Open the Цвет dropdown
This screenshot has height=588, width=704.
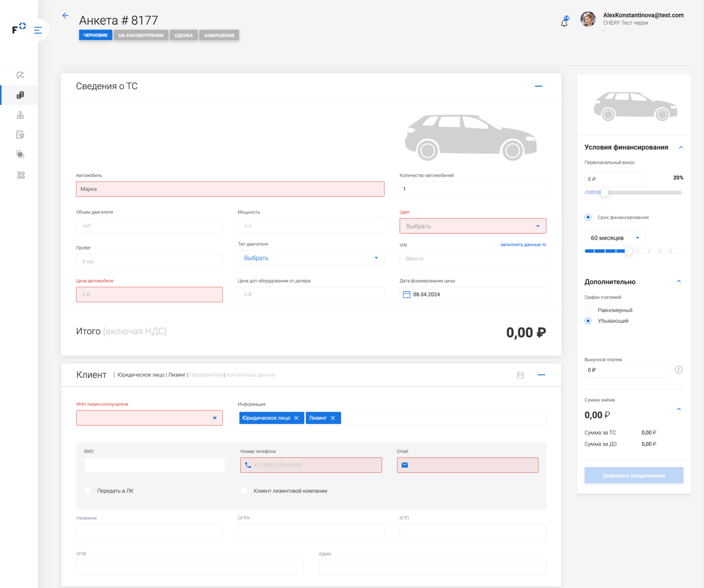473,226
